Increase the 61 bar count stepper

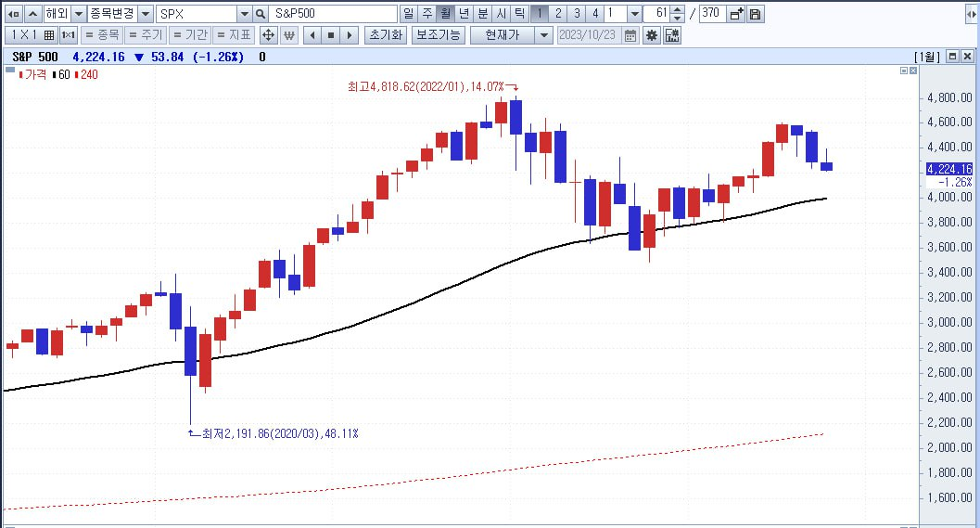(x=678, y=10)
